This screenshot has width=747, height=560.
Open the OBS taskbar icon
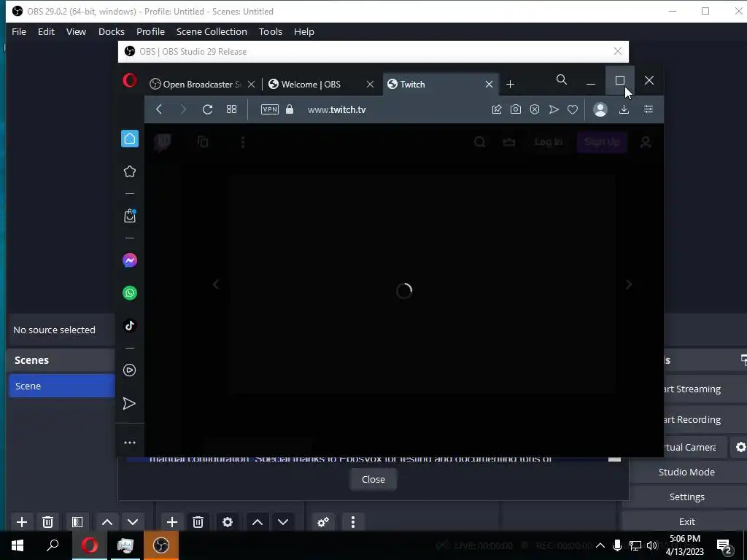point(161,545)
